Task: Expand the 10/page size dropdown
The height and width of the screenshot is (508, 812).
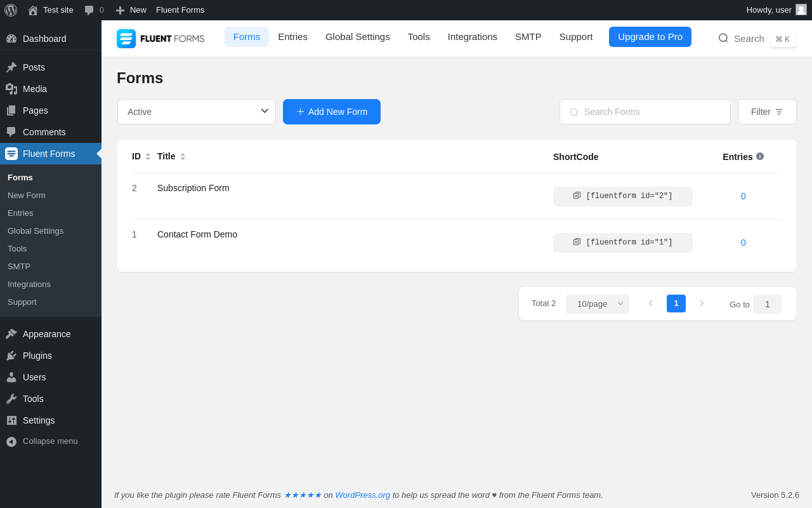Action: 597,304
